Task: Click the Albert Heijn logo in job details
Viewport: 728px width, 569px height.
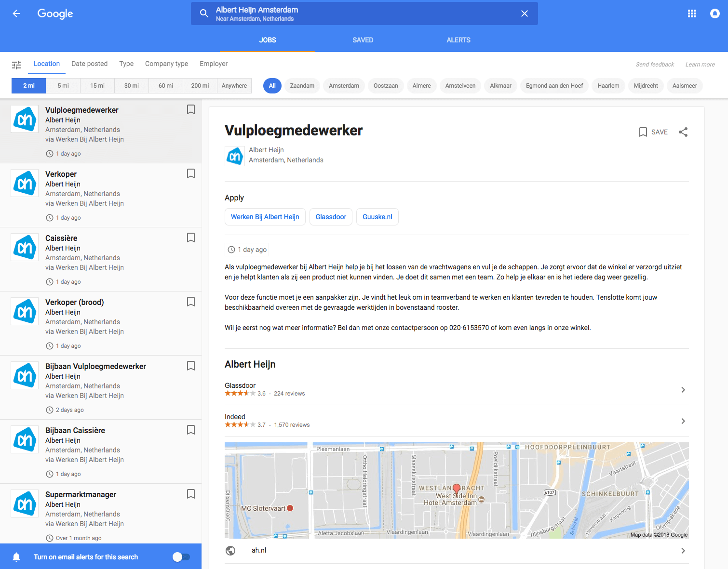Action: (235, 156)
